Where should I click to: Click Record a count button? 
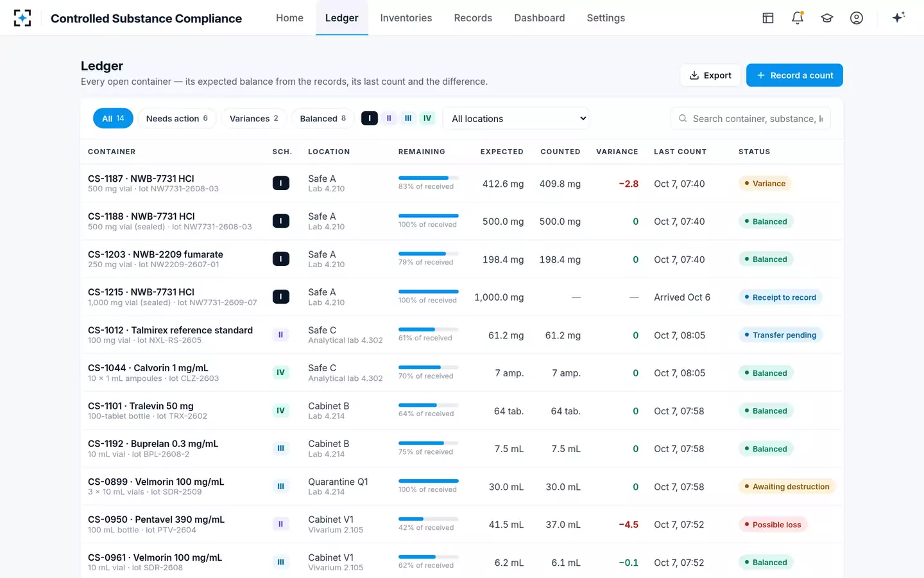tap(794, 75)
